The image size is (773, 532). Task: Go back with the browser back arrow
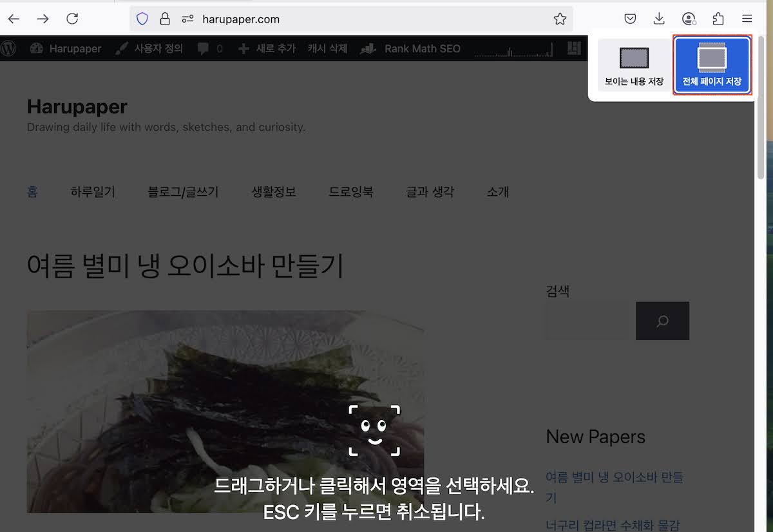click(14, 19)
